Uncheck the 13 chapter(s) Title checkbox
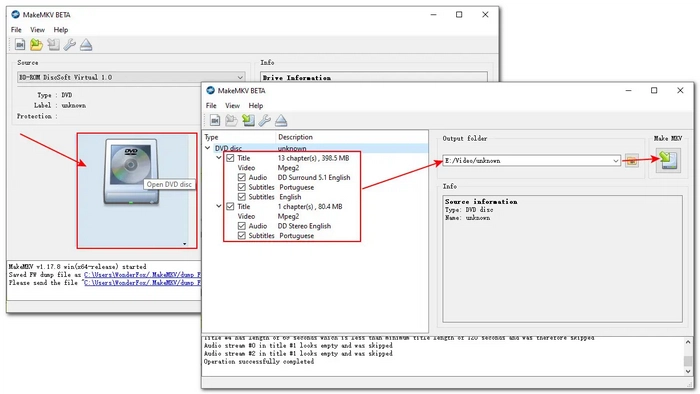Viewport: 700px width, 394px height. coord(230,158)
